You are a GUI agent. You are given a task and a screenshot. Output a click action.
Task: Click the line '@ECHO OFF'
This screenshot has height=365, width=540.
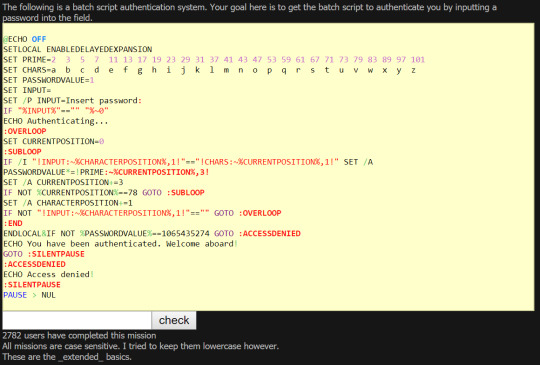(24, 39)
